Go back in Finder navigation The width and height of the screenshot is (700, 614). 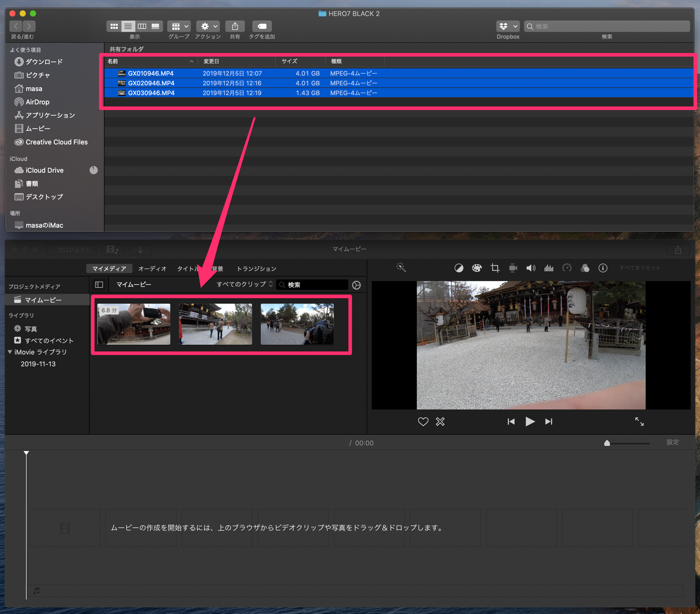pyautogui.click(x=16, y=26)
